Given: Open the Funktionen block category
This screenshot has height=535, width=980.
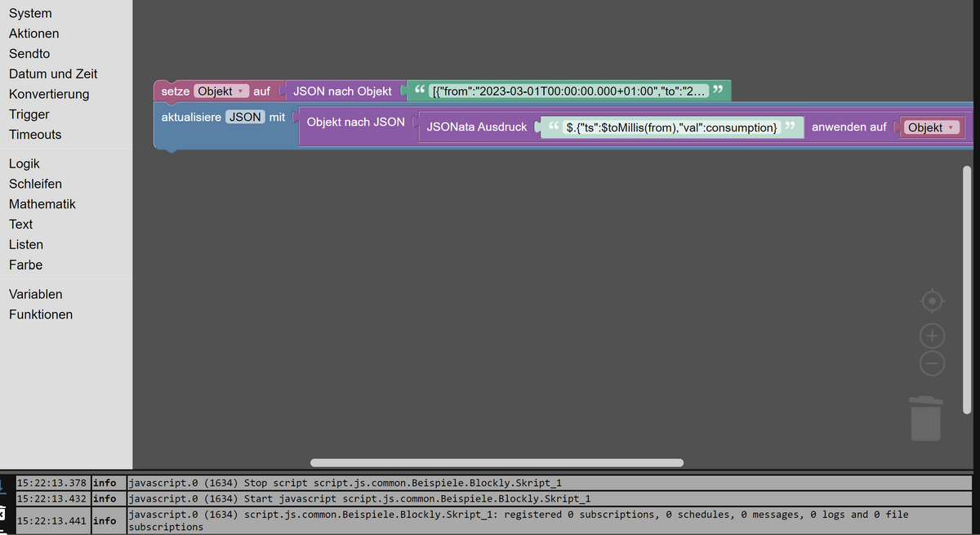Looking at the screenshot, I should [41, 314].
